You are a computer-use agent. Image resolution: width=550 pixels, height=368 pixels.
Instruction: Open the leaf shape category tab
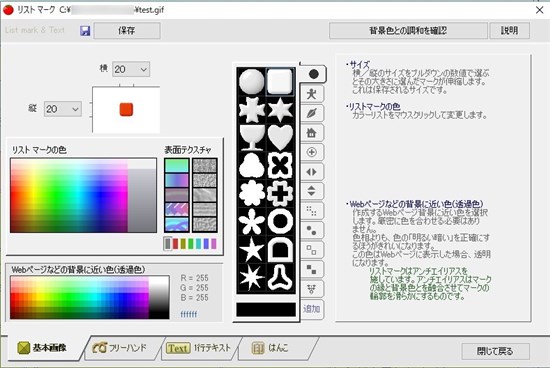(312, 113)
